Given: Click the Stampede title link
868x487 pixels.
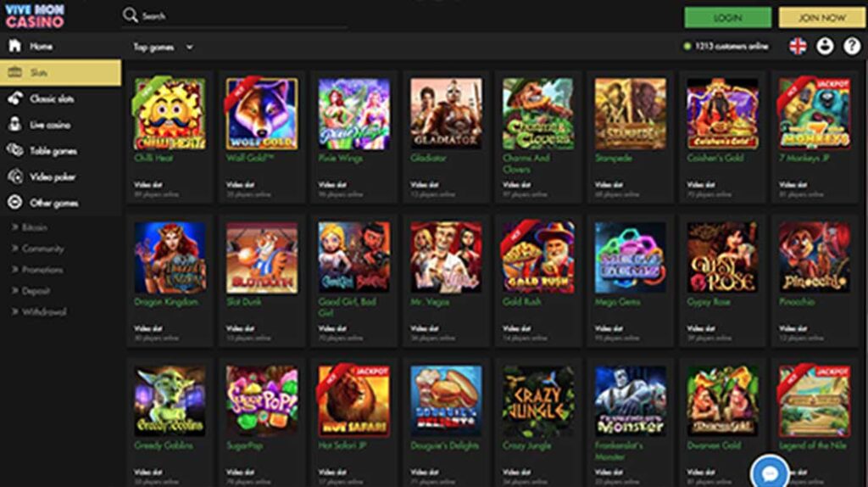Looking at the screenshot, I should pyautogui.click(x=614, y=158).
